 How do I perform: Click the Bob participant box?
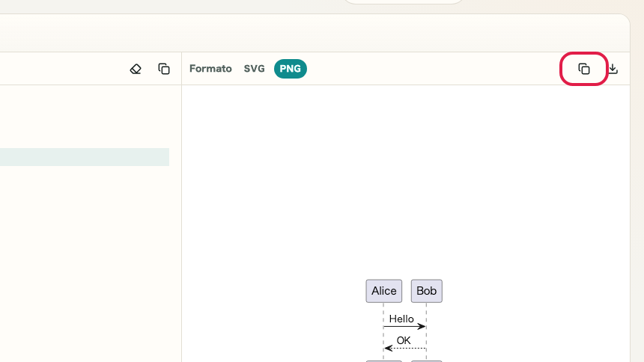[426, 291]
